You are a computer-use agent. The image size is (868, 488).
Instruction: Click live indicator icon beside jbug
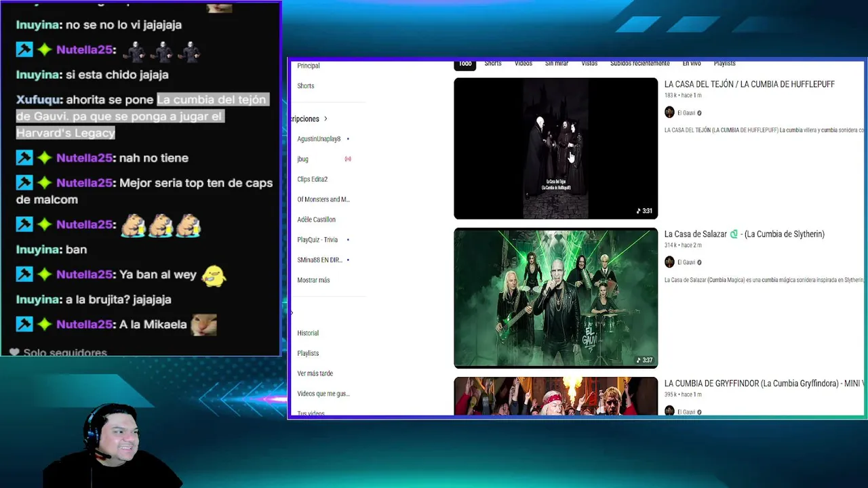[348, 159]
